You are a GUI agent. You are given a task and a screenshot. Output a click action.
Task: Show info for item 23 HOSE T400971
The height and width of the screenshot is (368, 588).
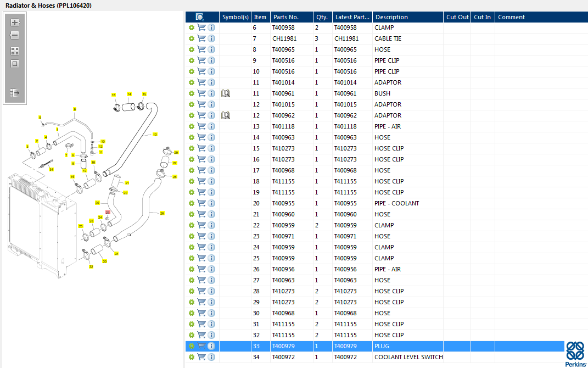pos(211,236)
